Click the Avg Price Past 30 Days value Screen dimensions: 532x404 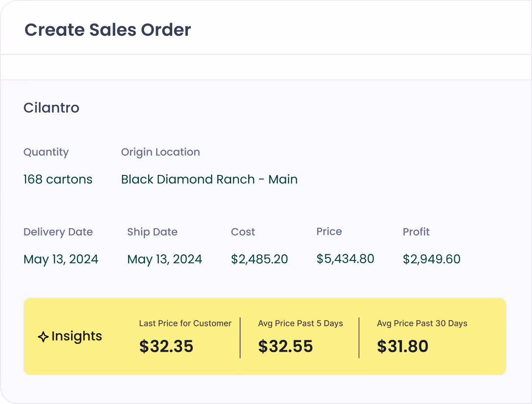[402, 346]
